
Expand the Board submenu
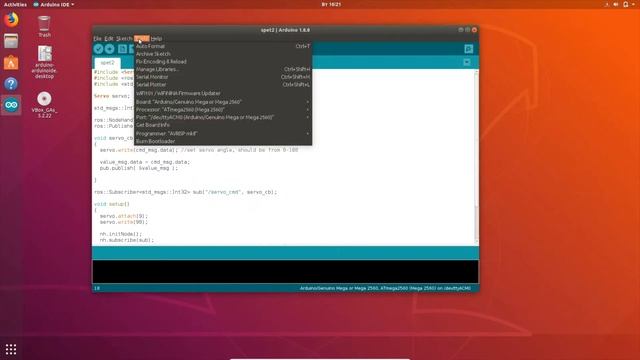[x=223, y=102]
